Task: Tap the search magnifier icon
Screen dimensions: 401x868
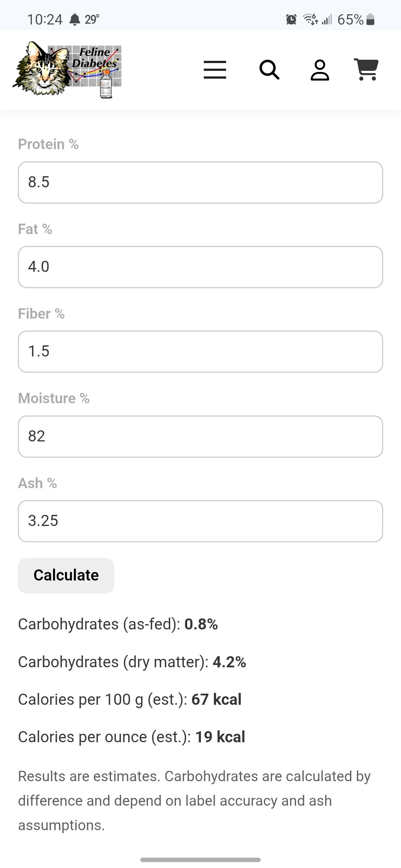Action: 269,70
